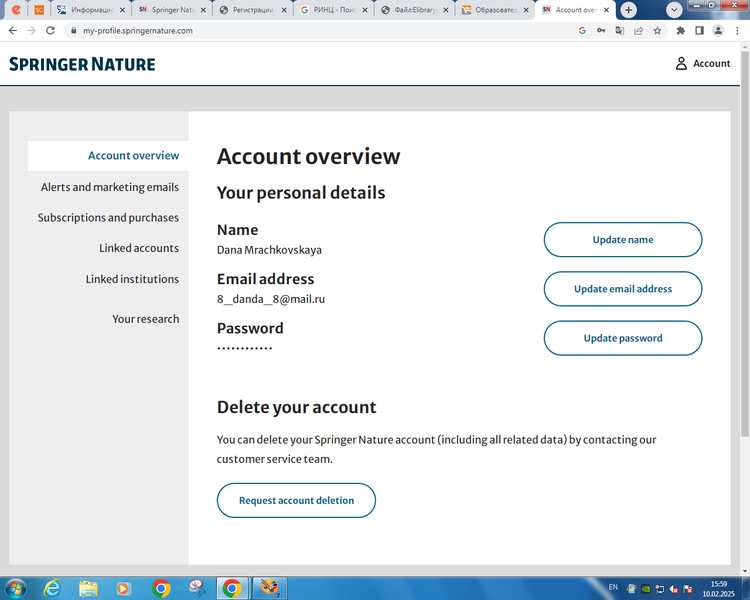Open Internet Explorer from the taskbar
Viewport: 750px width, 600px height.
click(52, 588)
